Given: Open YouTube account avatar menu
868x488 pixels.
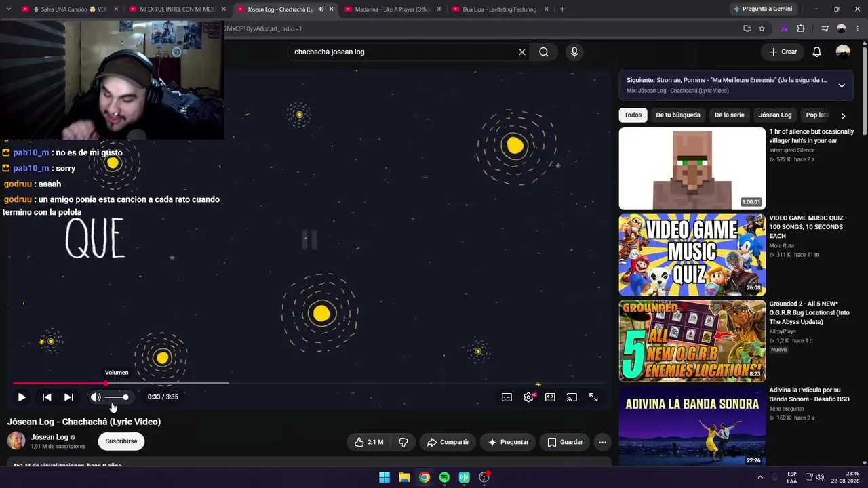Looking at the screenshot, I should pos(843,52).
